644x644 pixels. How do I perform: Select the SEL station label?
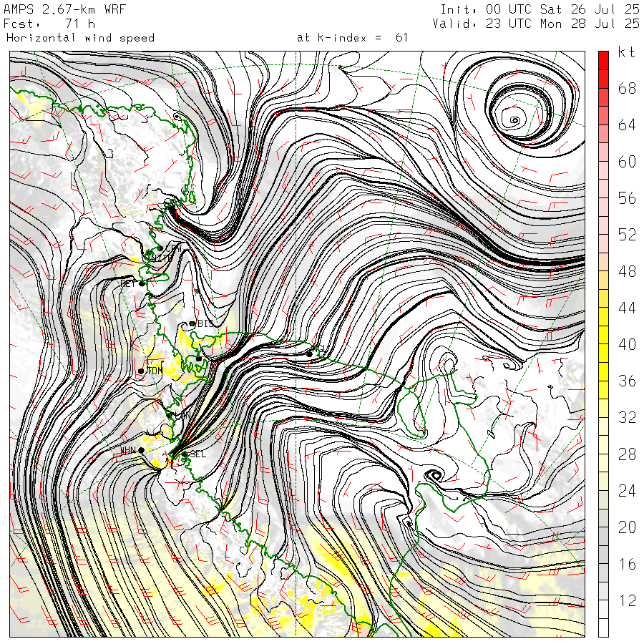[198, 454]
